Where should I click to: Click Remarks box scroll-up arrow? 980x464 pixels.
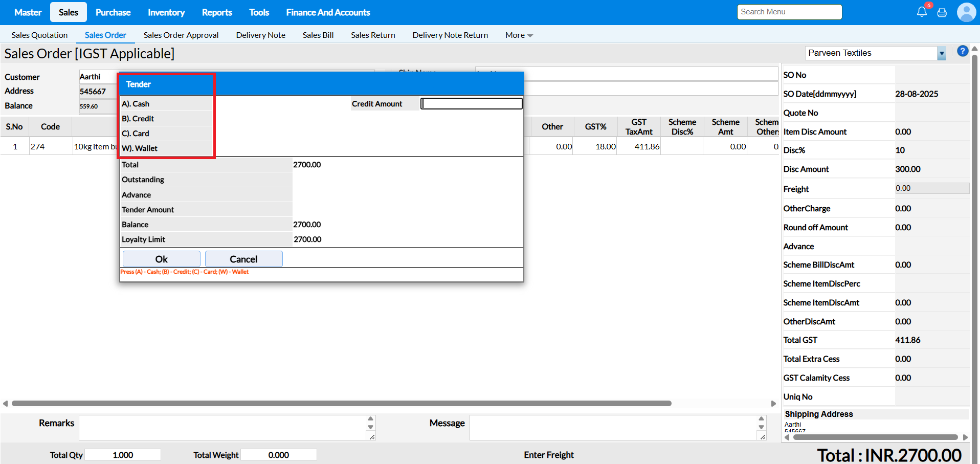click(371, 418)
